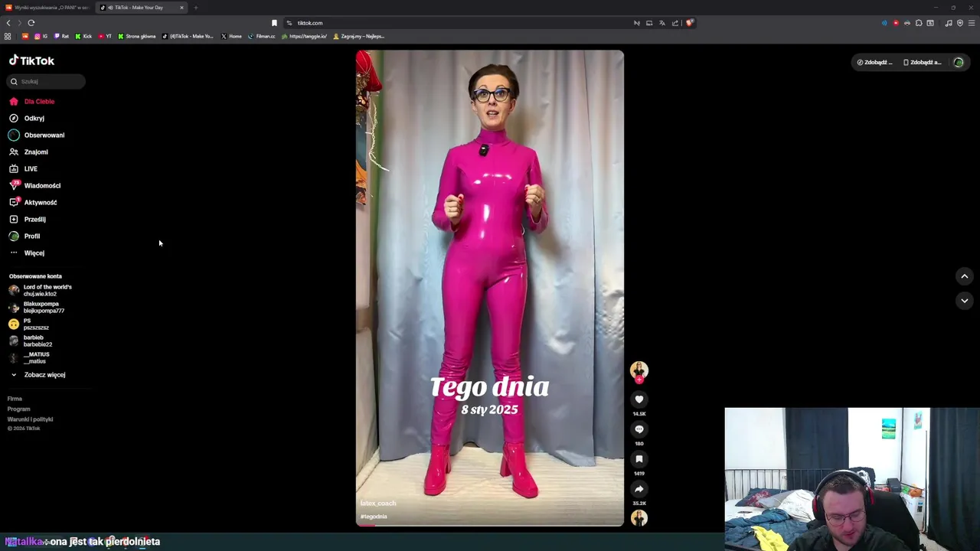980x551 pixels.
Task: Open Profil in sidebar
Action: pos(24,236)
